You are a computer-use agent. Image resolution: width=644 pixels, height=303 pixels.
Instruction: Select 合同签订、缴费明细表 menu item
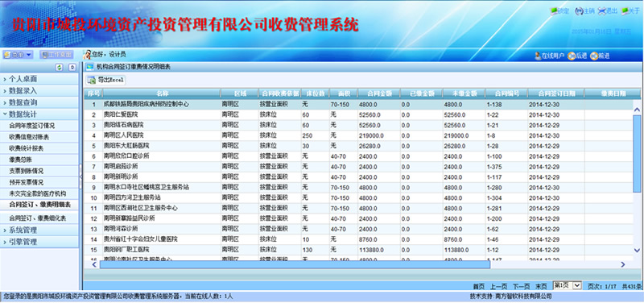coord(39,205)
